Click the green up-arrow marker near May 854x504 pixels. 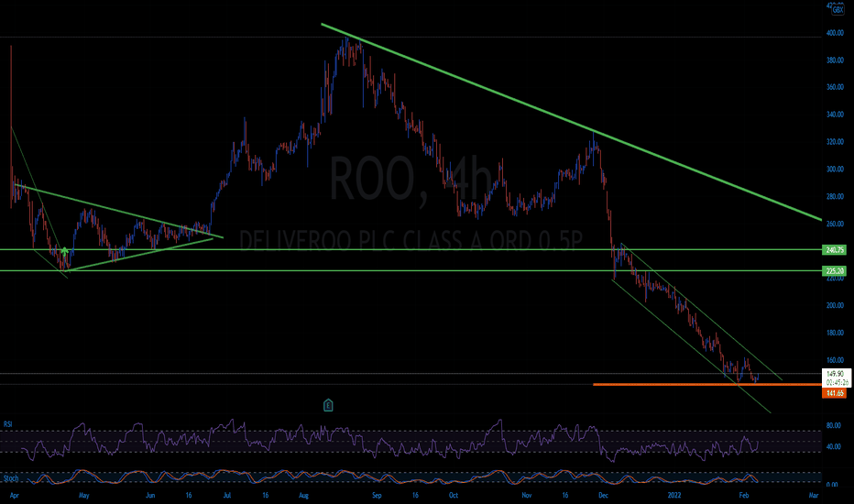64,252
